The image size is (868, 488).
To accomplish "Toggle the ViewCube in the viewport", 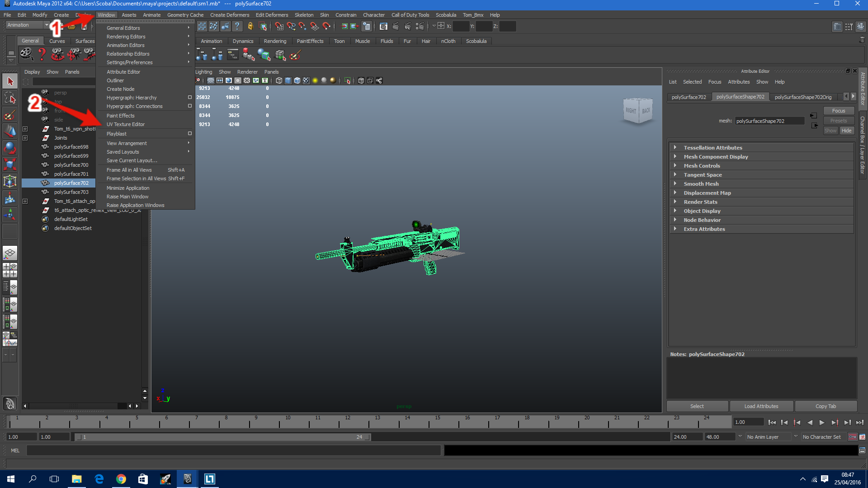I will (638, 110).
